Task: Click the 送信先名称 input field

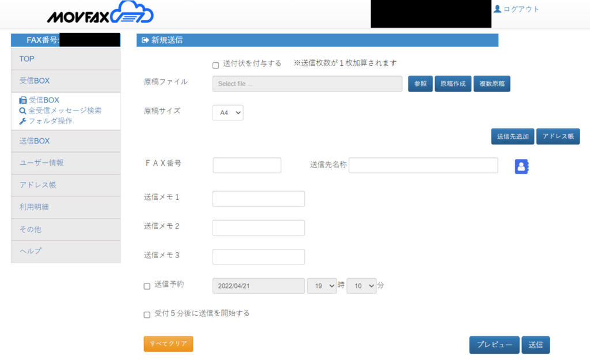Action: 423,165
